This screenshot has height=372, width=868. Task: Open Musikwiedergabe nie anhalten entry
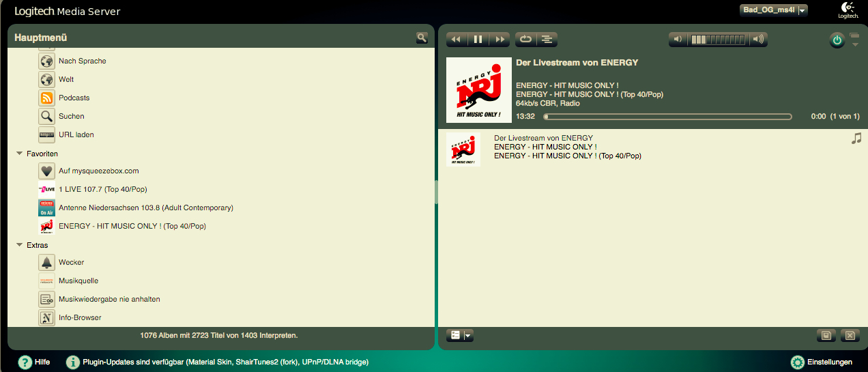[x=109, y=299]
